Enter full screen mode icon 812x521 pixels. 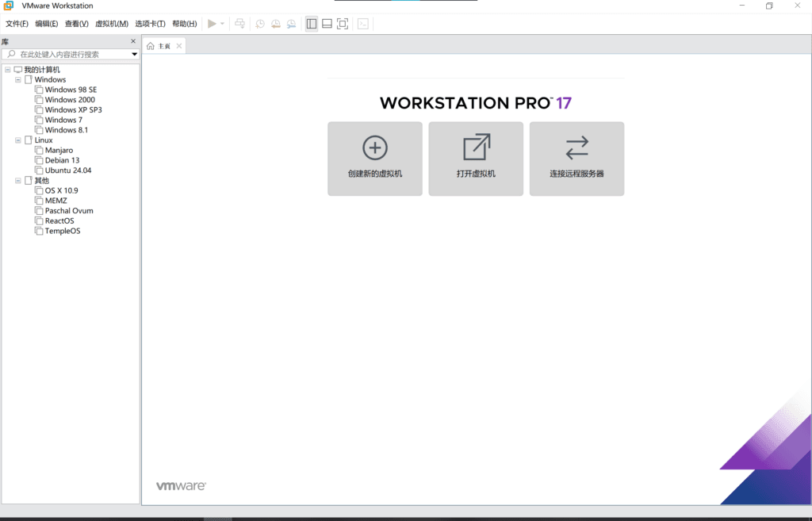pyautogui.click(x=343, y=24)
